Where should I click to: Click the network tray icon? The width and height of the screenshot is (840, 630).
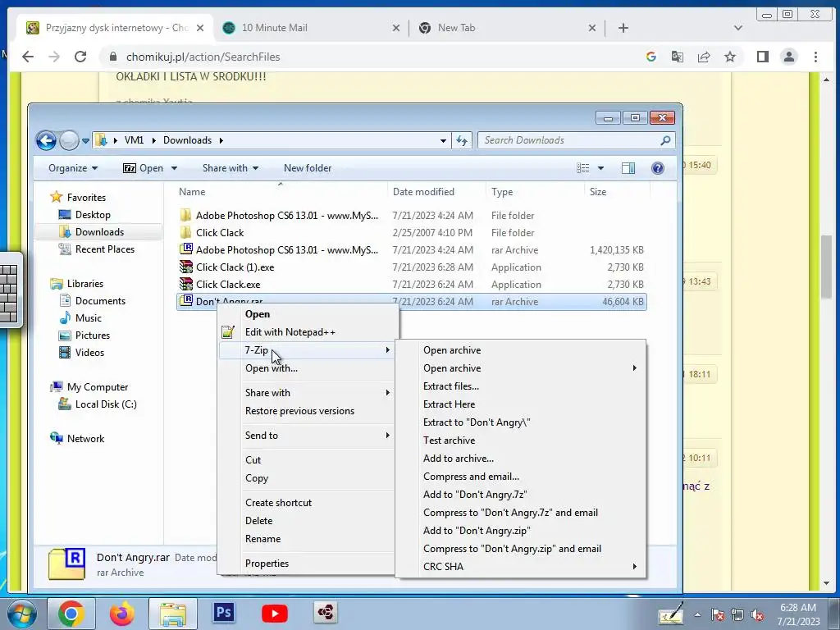click(737, 615)
